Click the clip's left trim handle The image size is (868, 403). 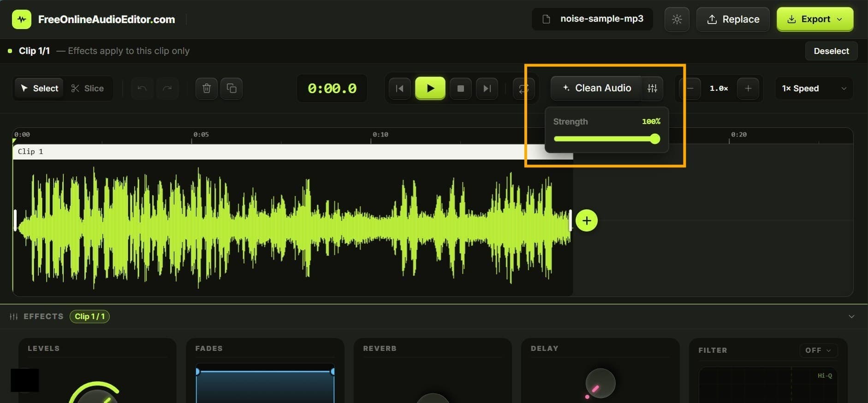(x=16, y=220)
